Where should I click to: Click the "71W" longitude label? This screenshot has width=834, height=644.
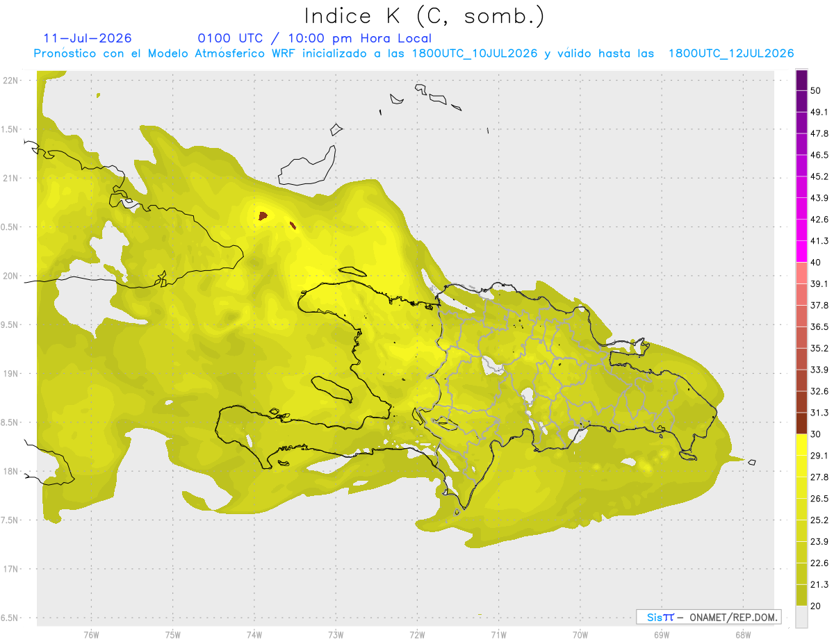(498, 634)
